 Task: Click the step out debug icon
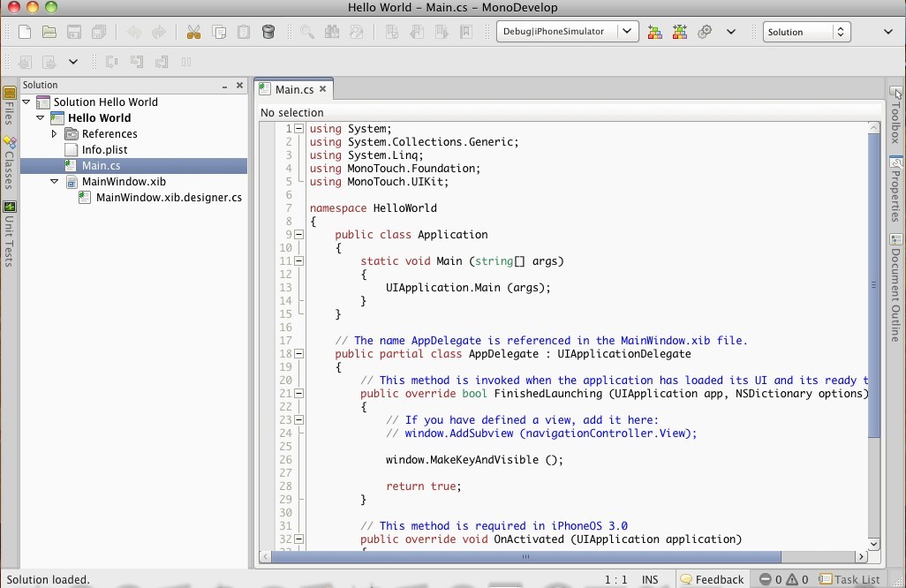tap(162, 62)
